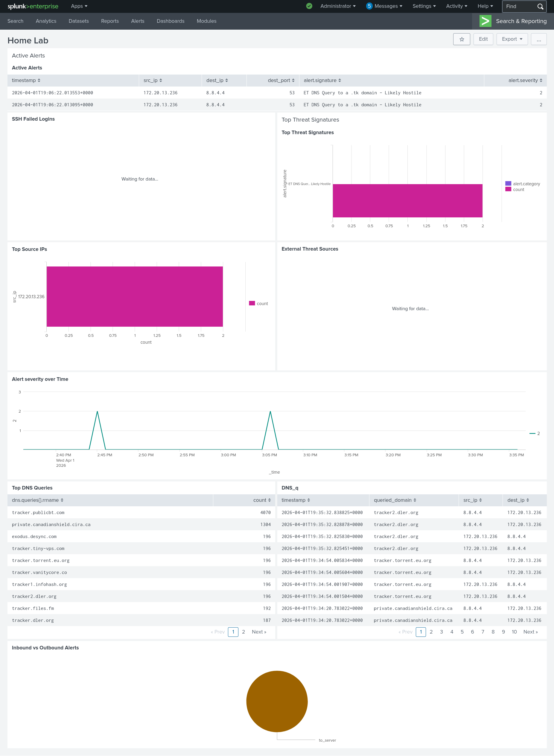Open the Help dropdown menu
The height and width of the screenshot is (756, 554).
pyautogui.click(x=485, y=6)
